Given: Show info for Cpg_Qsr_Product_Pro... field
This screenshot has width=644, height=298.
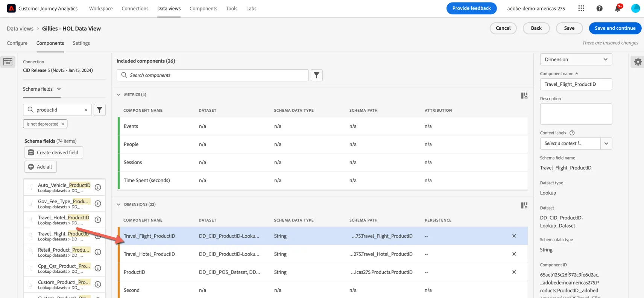Looking at the screenshot, I should coord(98,268).
